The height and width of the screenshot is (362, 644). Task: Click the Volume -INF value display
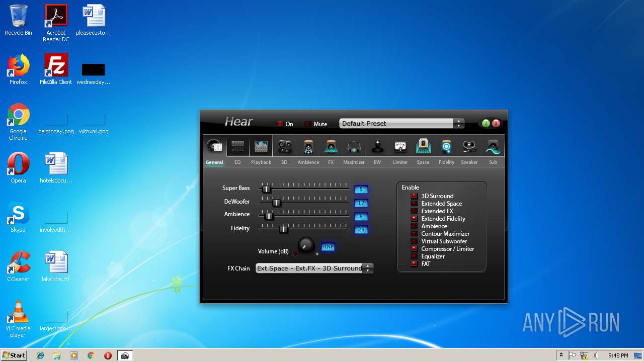tap(328, 247)
